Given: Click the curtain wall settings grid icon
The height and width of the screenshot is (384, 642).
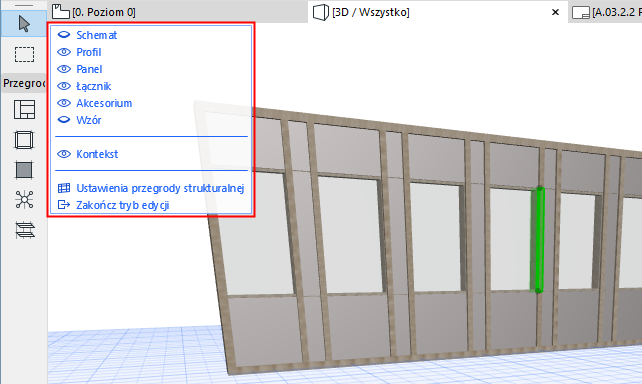Looking at the screenshot, I should pos(64,188).
